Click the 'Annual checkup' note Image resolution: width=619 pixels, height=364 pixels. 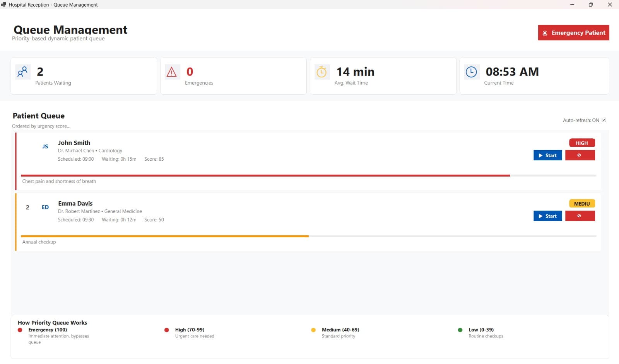(39, 242)
